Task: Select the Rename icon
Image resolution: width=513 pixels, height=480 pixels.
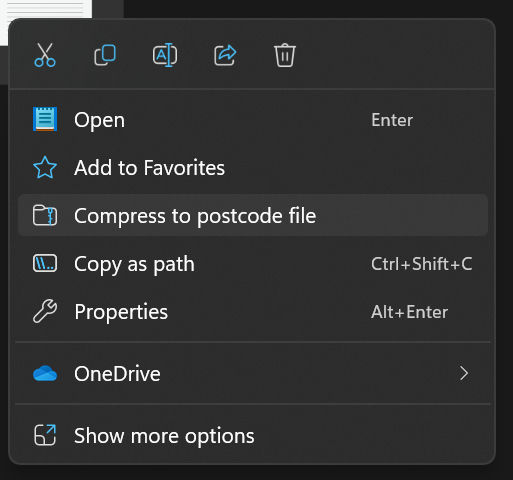Action: point(165,55)
